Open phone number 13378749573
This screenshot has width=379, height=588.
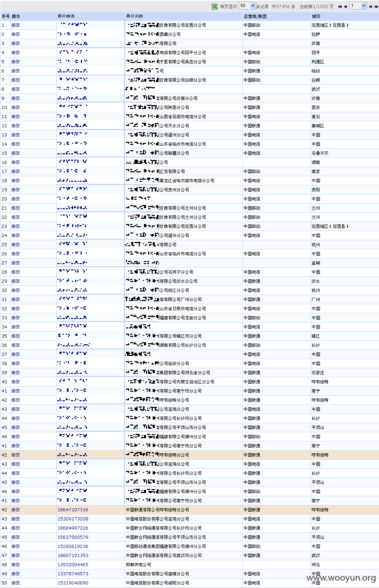(x=73, y=574)
